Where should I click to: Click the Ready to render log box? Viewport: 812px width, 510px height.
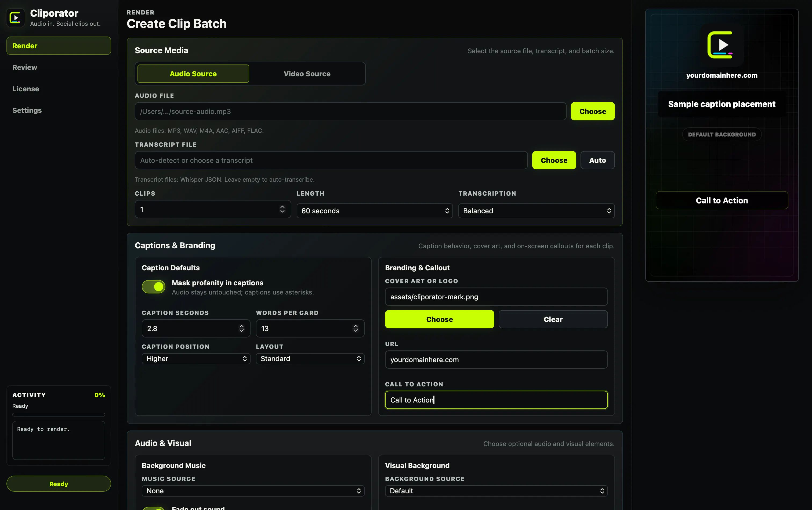(59, 440)
